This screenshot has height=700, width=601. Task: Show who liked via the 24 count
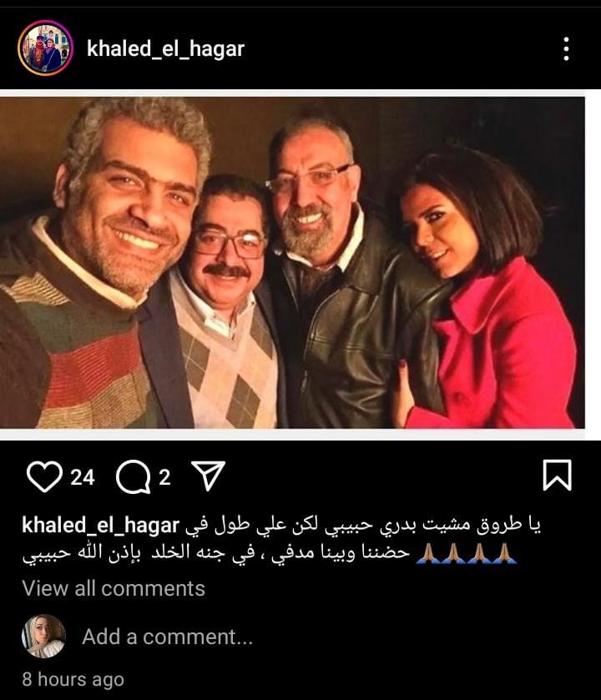(83, 477)
